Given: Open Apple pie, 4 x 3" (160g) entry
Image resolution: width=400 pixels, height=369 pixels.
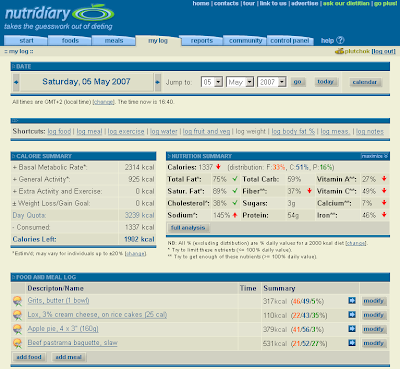Looking at the screenshot, I should pos(63,329).
